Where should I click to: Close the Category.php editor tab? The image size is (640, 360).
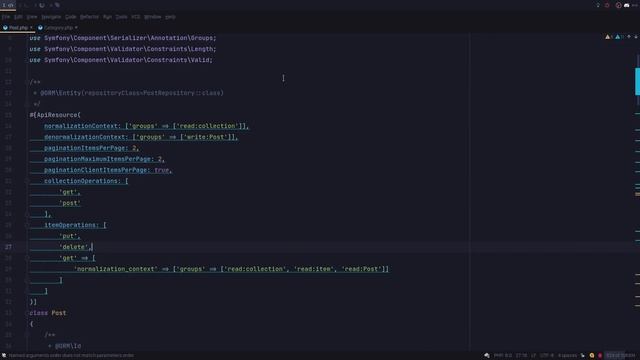click(76, 28)
